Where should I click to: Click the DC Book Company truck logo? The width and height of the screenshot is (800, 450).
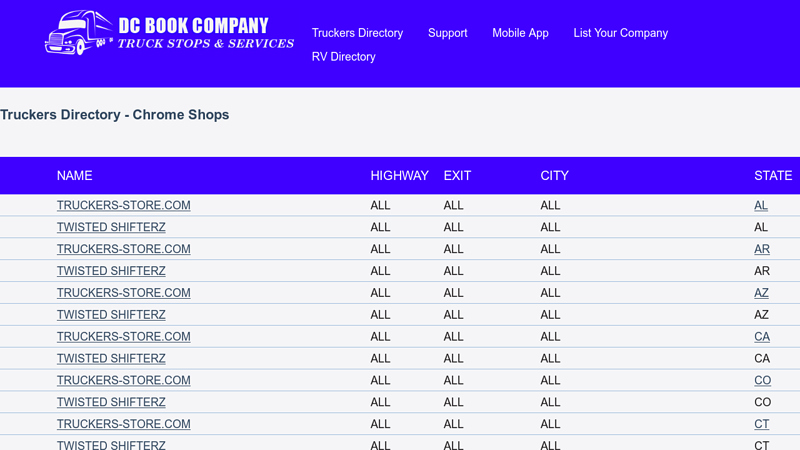coord(168,33)
